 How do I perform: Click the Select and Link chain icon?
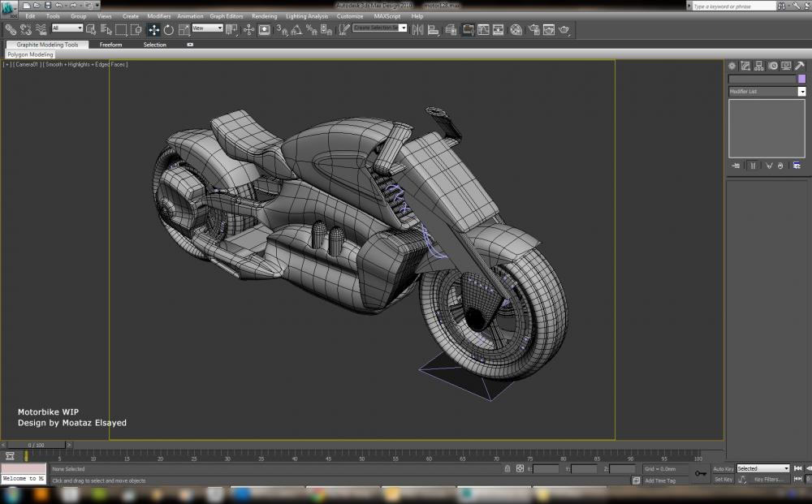pos(11,30)
